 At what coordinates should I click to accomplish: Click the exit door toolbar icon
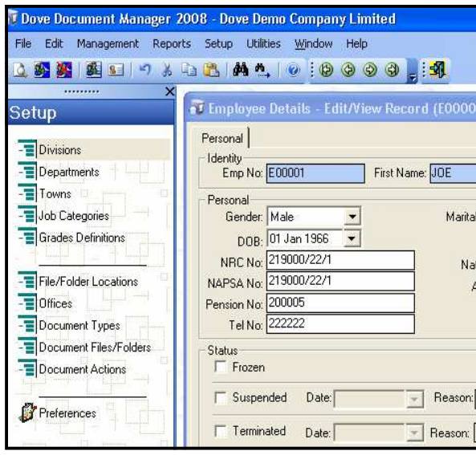[x=437, y=70]
